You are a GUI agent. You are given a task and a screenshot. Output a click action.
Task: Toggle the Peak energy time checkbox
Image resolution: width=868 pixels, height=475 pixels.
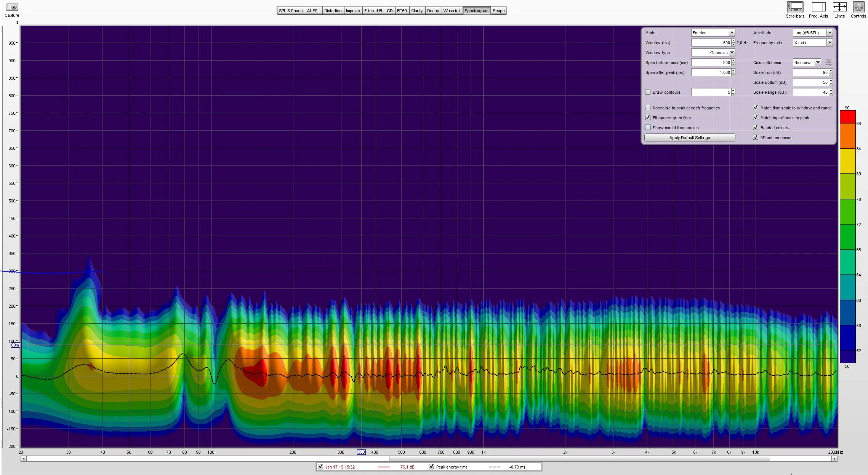point(431,467)
